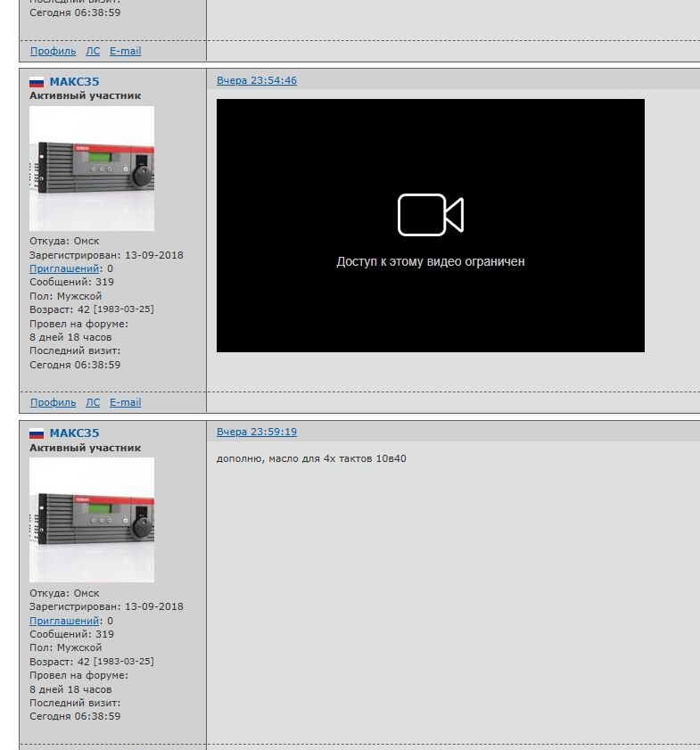Open the МАКС35 username link in the 23:59:19 post

click(x=75, y=433)
